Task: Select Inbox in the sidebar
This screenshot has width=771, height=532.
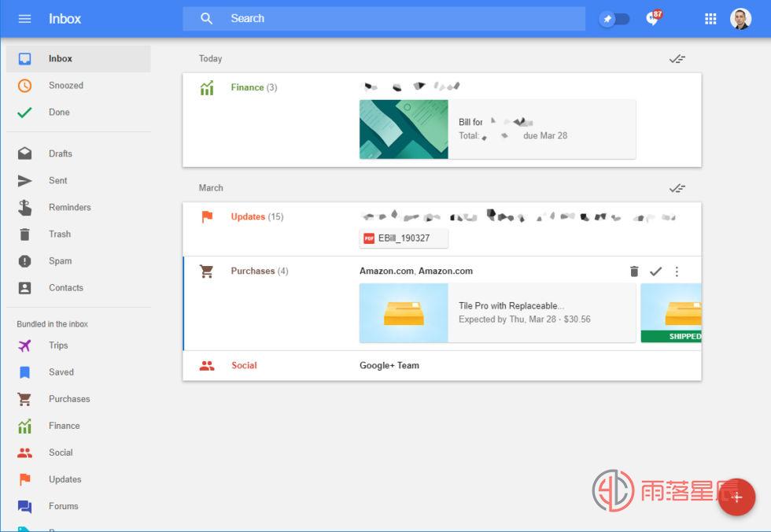Action: 79,59
